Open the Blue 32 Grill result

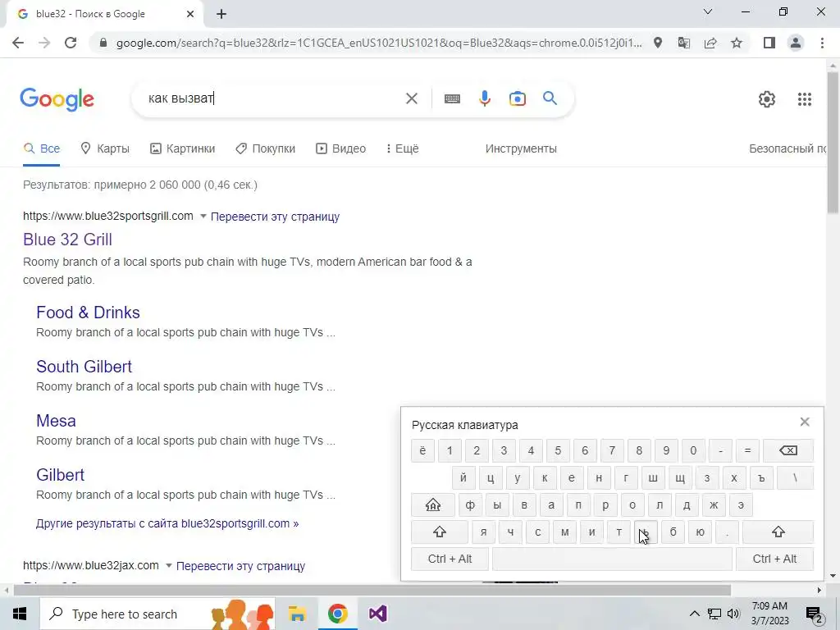pos(67,240)
